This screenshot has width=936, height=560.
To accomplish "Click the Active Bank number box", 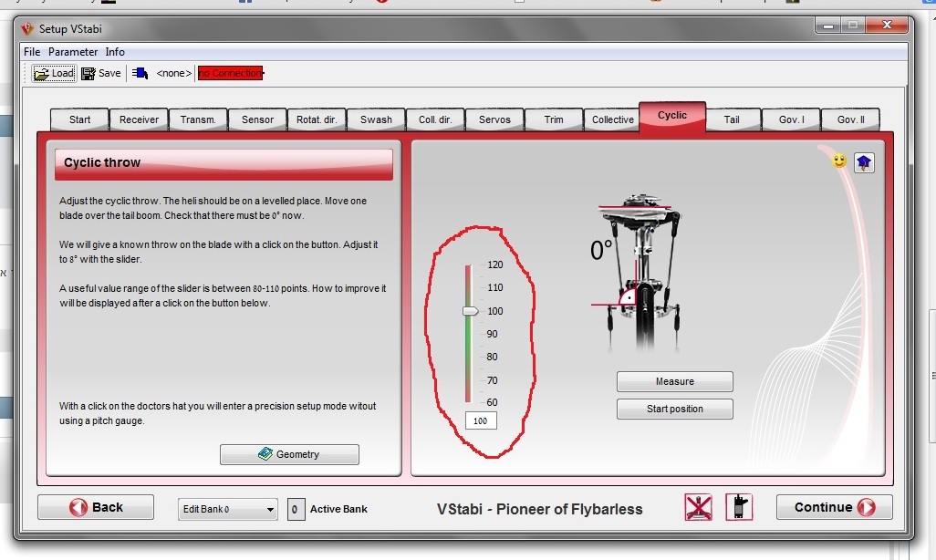I will 296,509.
